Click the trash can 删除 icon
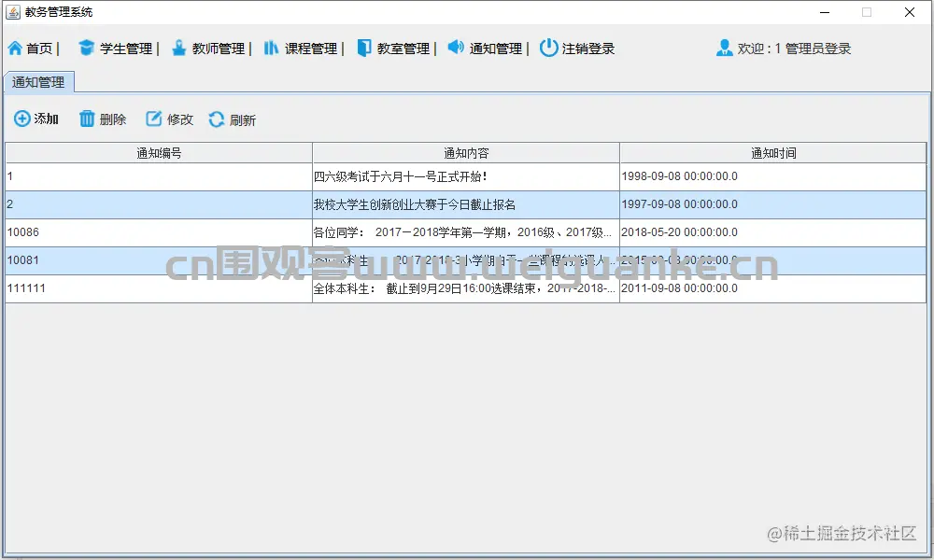The image size is (934, 560). (87, 119)
